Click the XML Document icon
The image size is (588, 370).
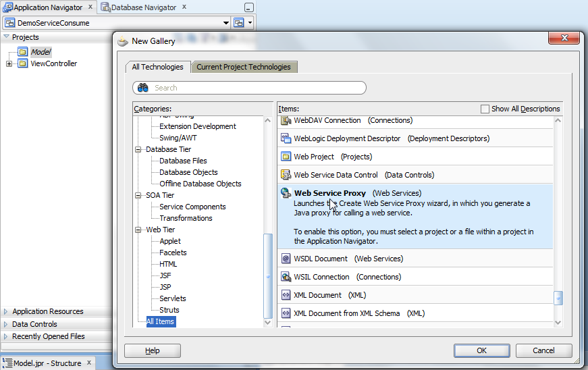pos(286,295)
